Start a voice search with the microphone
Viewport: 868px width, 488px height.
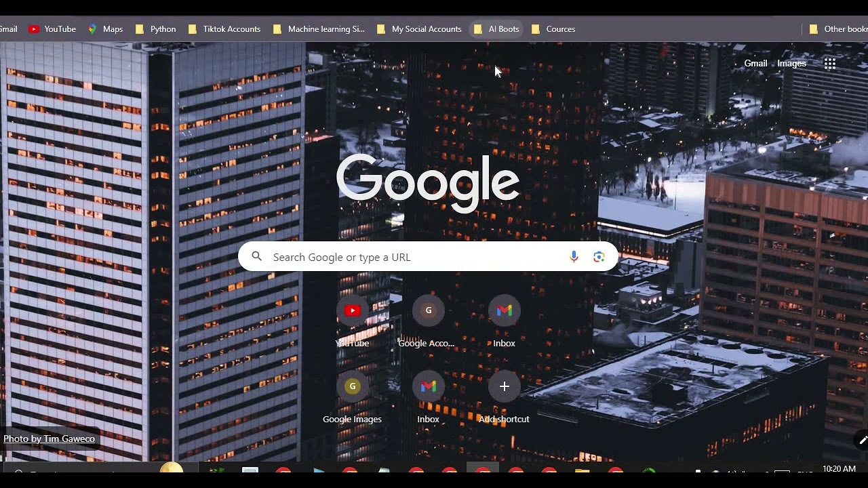[x=574, y=257]
